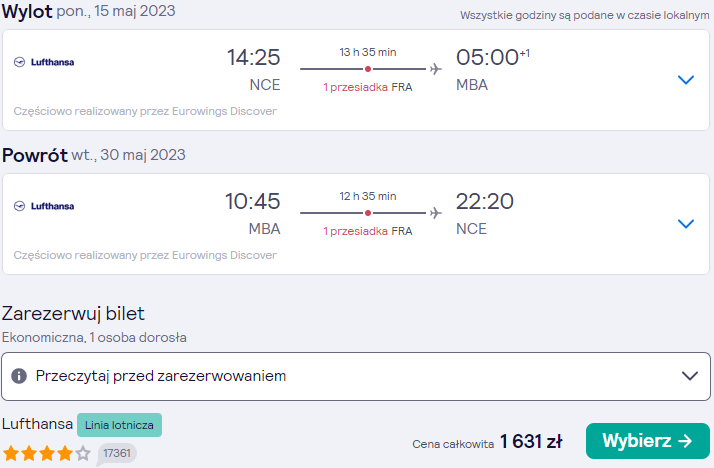The height and width of the screenshot is (468, 714).
Task: Click 1 przesiadka FRA on outbound flight
Action: (x=367, y=87)
